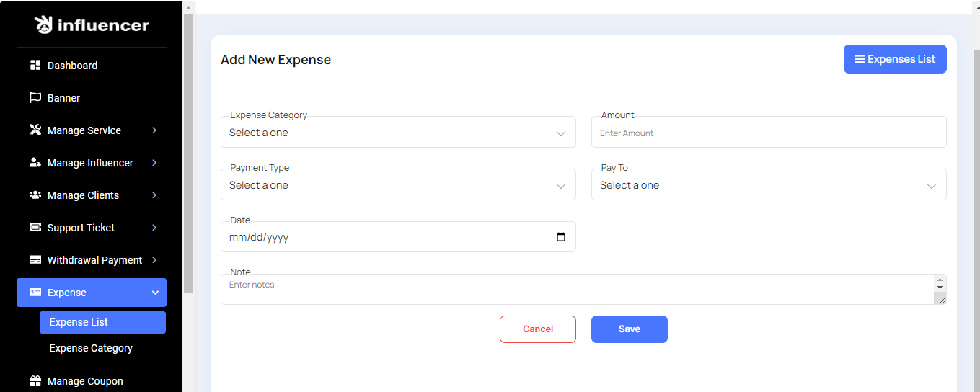Viewport: 980px width, 392px height.
Task: Click the Amount input field
Action: pyautogui.click(x=769, y=133)
